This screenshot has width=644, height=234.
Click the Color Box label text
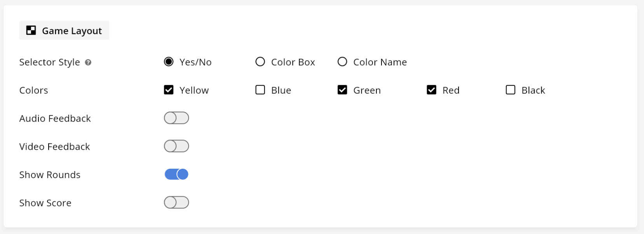(x=293, y=62)
